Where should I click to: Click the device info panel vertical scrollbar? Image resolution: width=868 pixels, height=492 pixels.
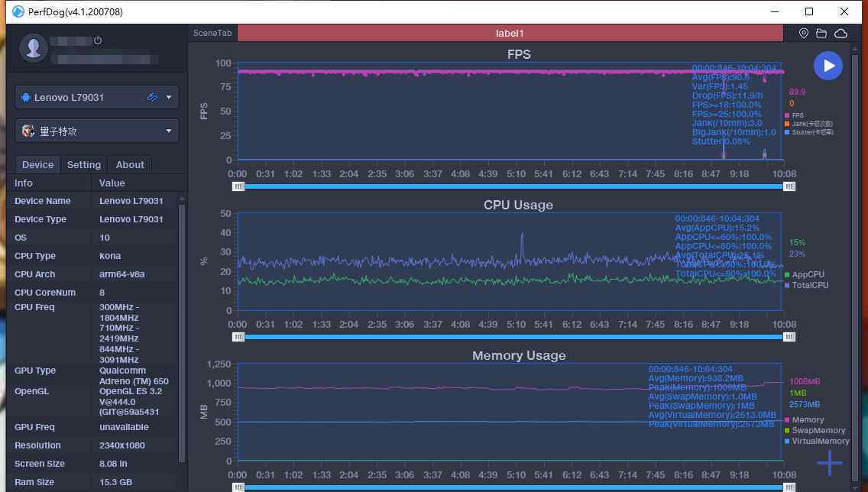[182, 329]
